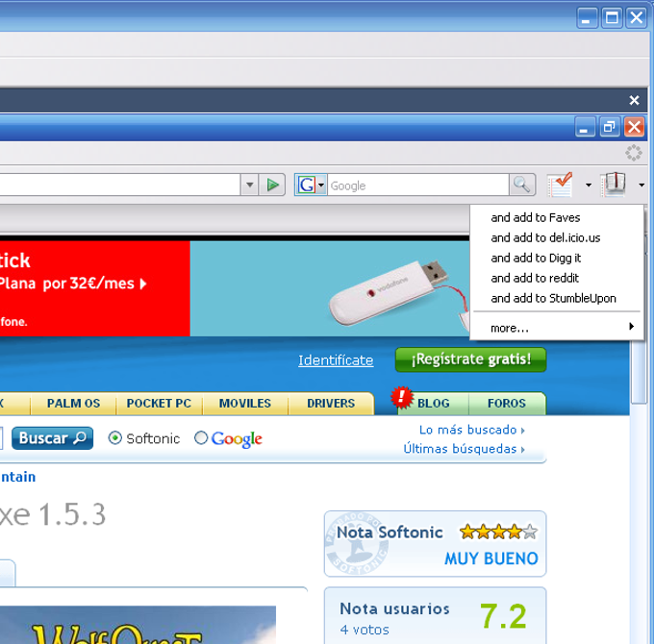Click the open book toolbar icon
654x644 pixels.
tap(614, 185)
